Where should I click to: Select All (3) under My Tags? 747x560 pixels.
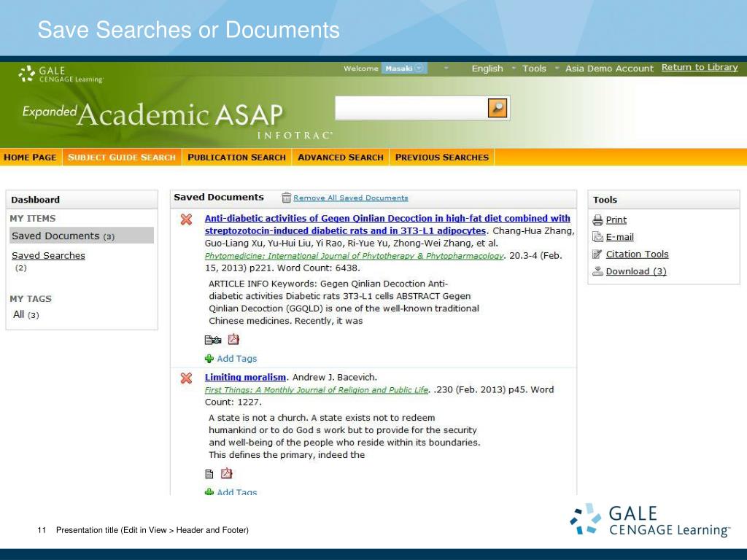pos(26,315)
